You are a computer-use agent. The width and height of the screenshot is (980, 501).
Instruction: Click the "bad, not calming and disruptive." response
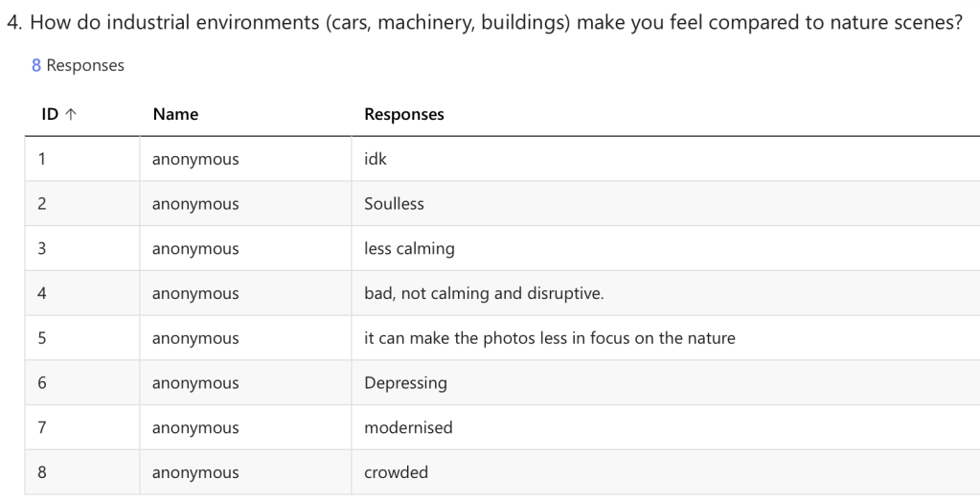click(x=484, y=293)
